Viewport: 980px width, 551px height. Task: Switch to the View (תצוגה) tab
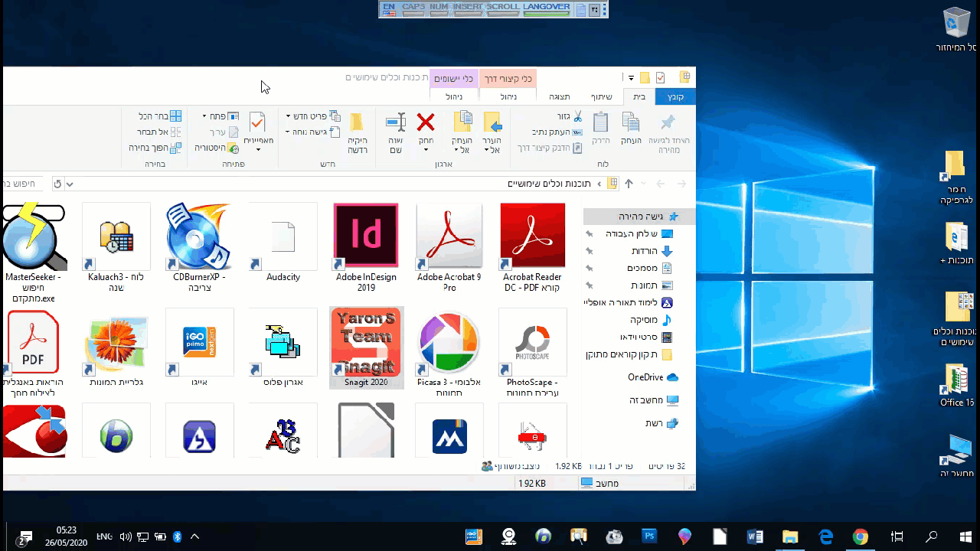click(560, 96)
